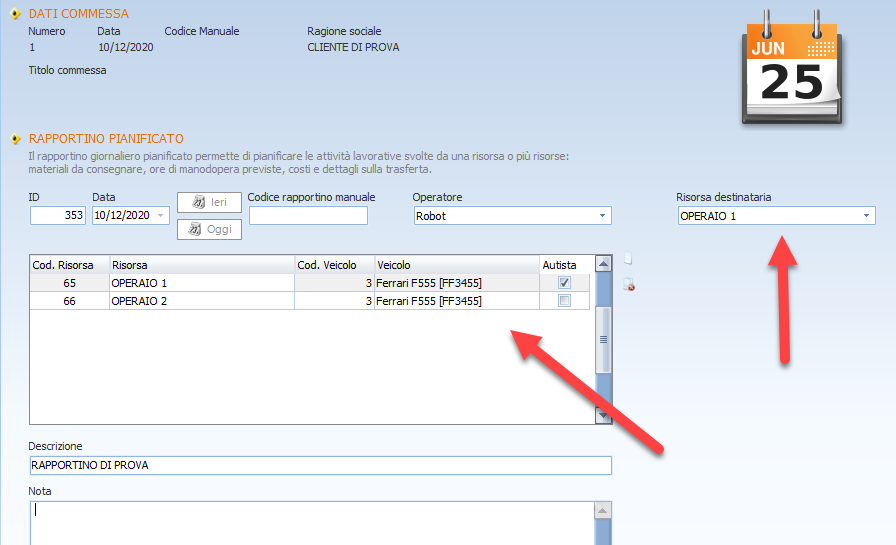The width and height of the screenshot is (896, 545).
Task: Select the OPERAIO 1 resource cell
Action: pos(202,283)
